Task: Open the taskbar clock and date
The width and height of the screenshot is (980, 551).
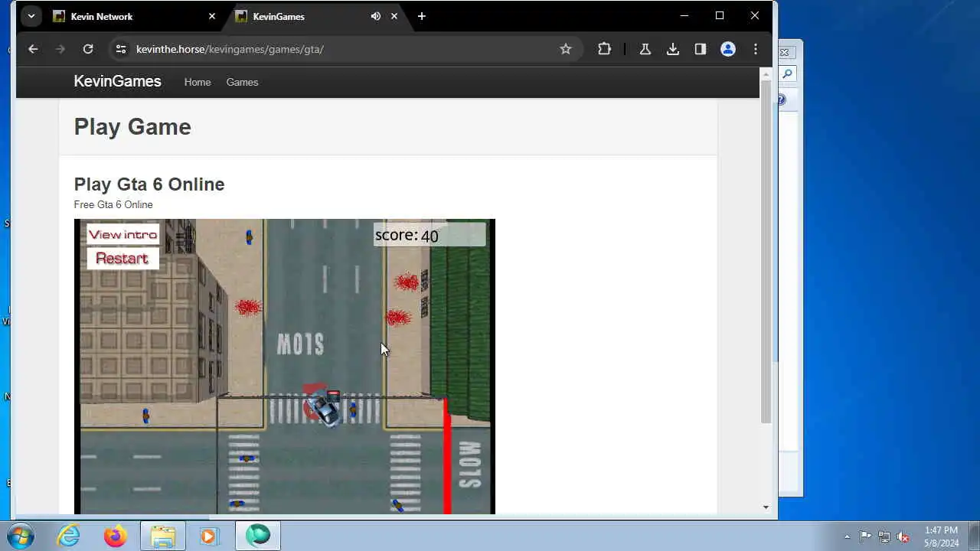Action: pos(941,536)
